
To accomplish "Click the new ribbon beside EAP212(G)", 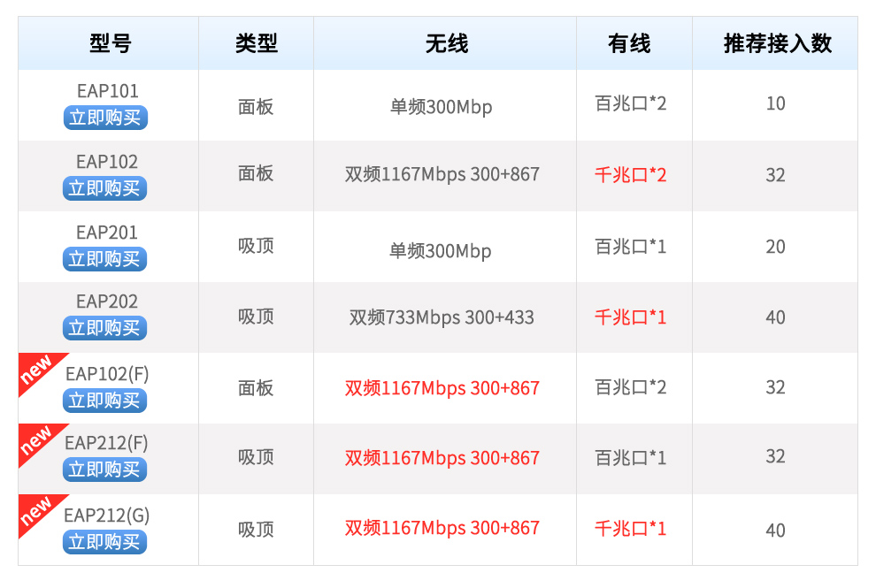I will click(35, 511).
